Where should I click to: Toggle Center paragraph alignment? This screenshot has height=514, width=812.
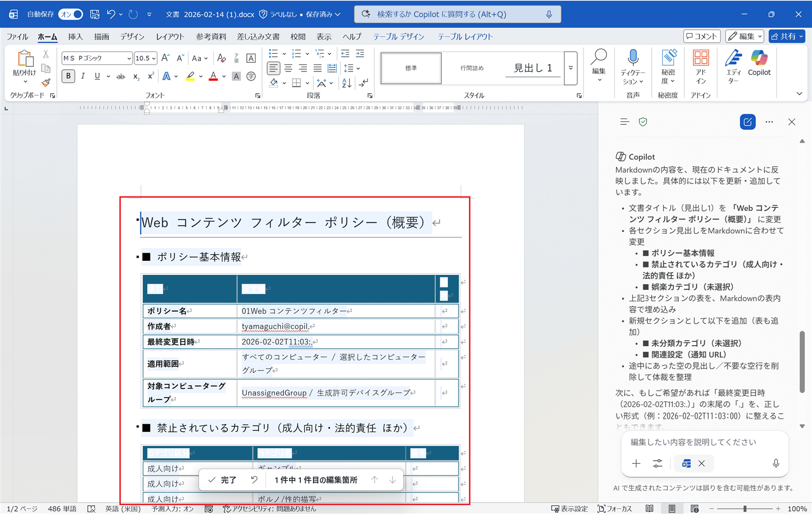point(289,68)
